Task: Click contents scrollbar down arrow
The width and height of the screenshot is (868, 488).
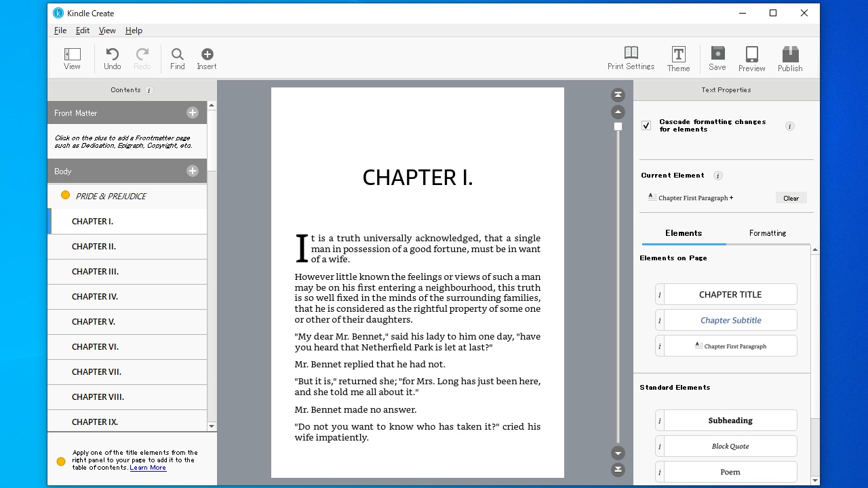Action: (212, 426)
